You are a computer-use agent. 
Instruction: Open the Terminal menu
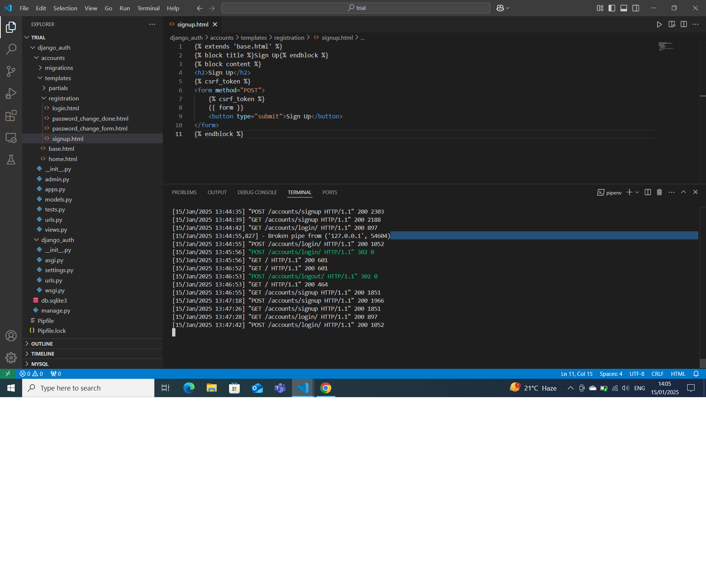(x=148, y=8)
